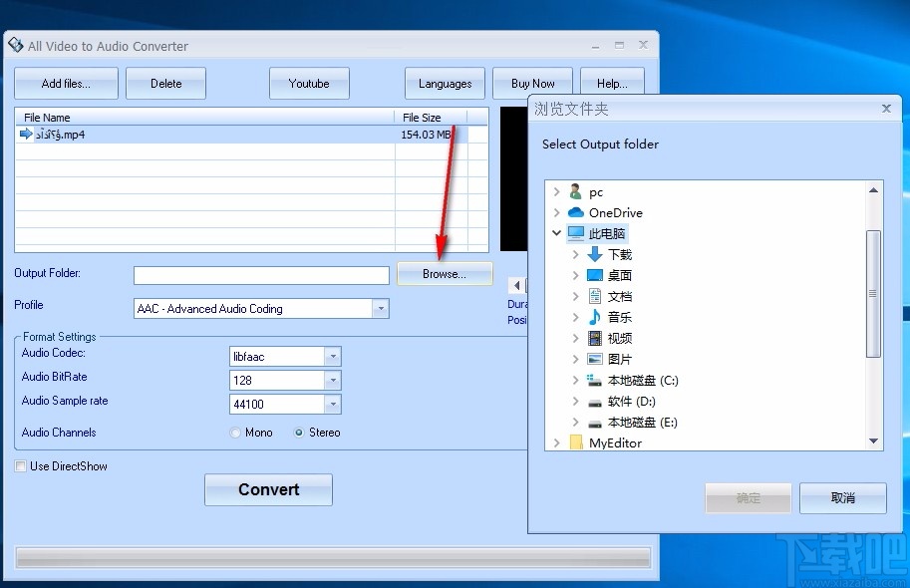The height and width of the screenshot is (588, 910).
Task: Select the MyEditor folder icon
Action: tap(578, 442)
